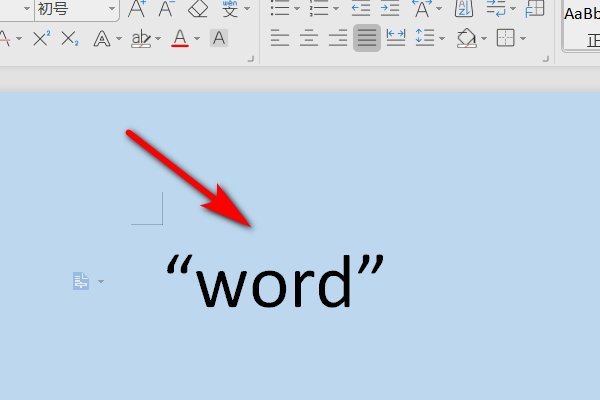Expand the Bullets library dropdown arrow
Screen dimensions: 600x400
tap(297, 8)
